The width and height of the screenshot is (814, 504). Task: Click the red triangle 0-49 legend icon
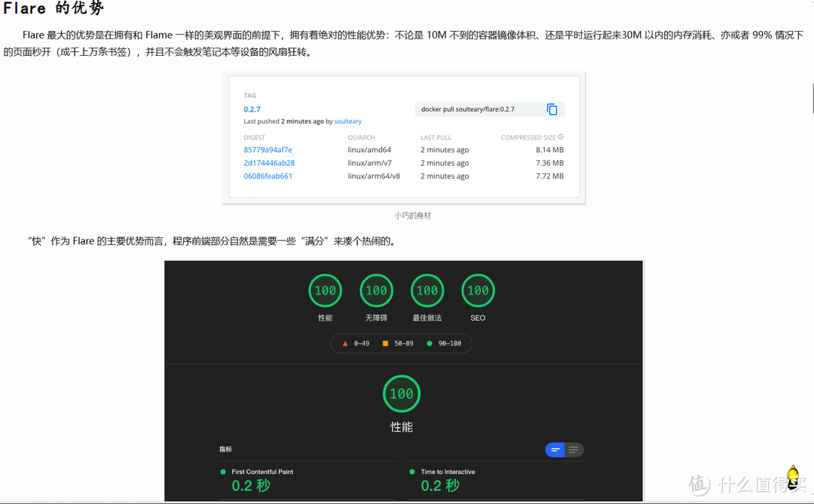pos(344,343)
